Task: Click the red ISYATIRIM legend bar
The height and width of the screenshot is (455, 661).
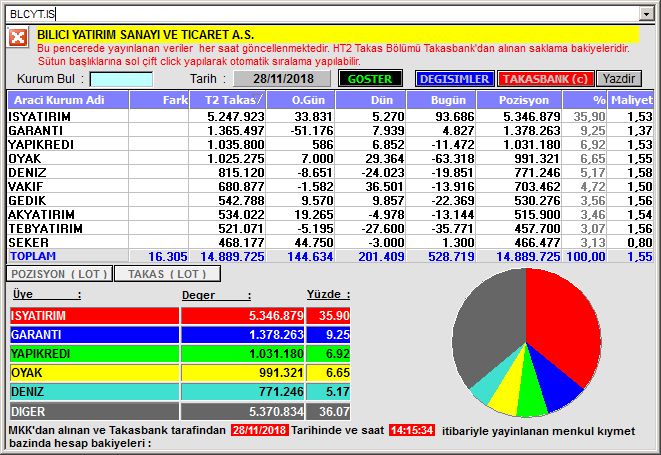Action: click(x=94, y=315)
